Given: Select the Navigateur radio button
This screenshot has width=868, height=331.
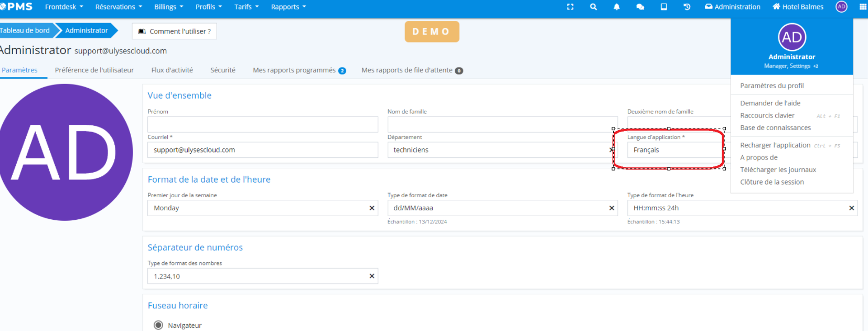Looking at the screenshot, I should tap(158, 325).
